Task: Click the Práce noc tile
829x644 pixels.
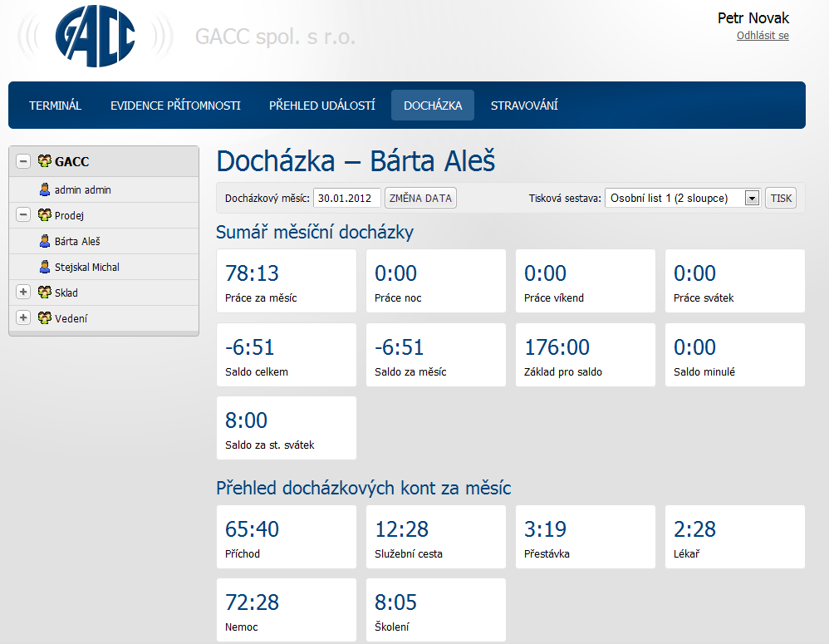Action: 435,281
